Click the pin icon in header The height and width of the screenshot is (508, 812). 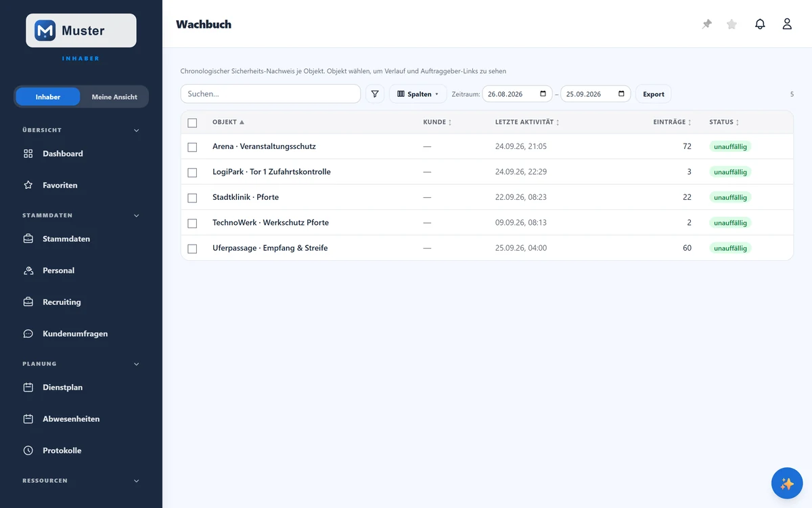click(706, 24)
